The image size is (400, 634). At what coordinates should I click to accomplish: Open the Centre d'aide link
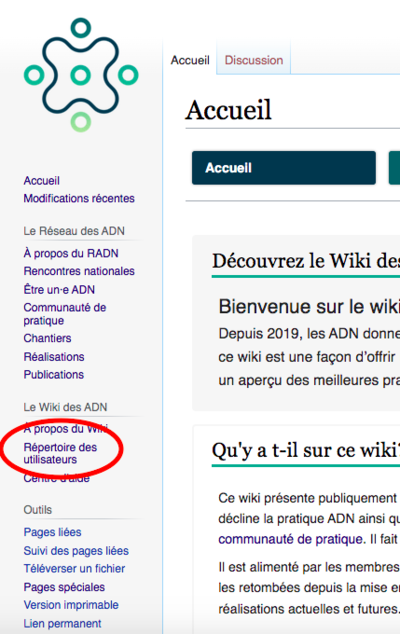tap(57, 478)
